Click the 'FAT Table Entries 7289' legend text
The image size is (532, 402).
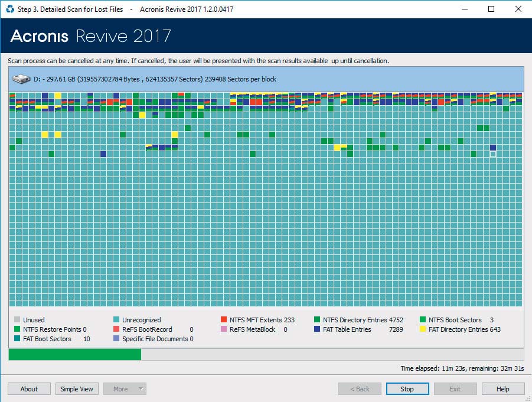[x=363, y=329]
